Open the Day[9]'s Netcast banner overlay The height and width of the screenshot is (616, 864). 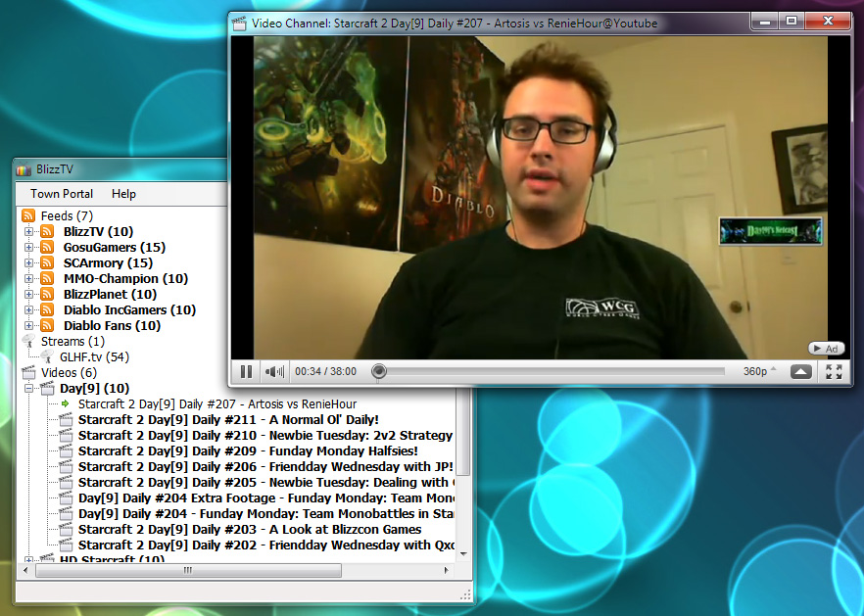click(770, 231)
